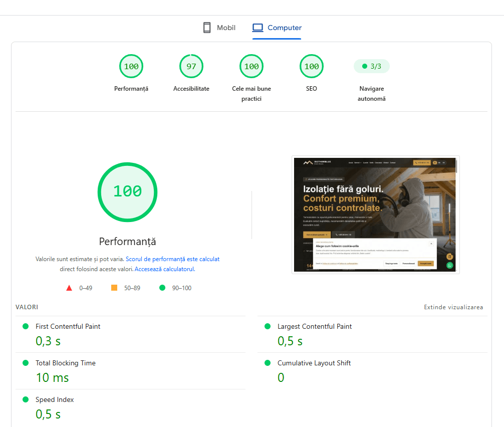
Task: Click the Cumulative Layout Shift metric label
Action: (314, 363)
